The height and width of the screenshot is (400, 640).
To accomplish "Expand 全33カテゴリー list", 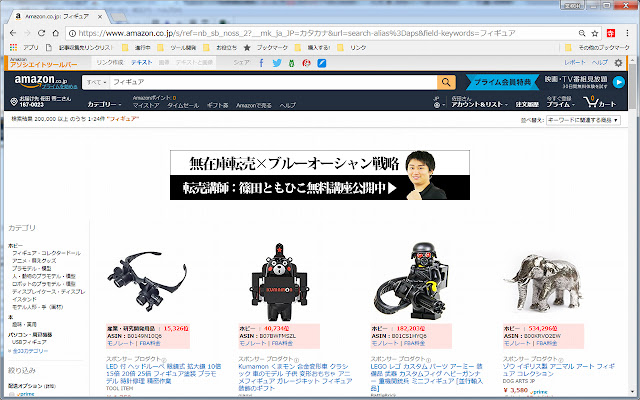I will pyautogui.click(x=28, y=351).
